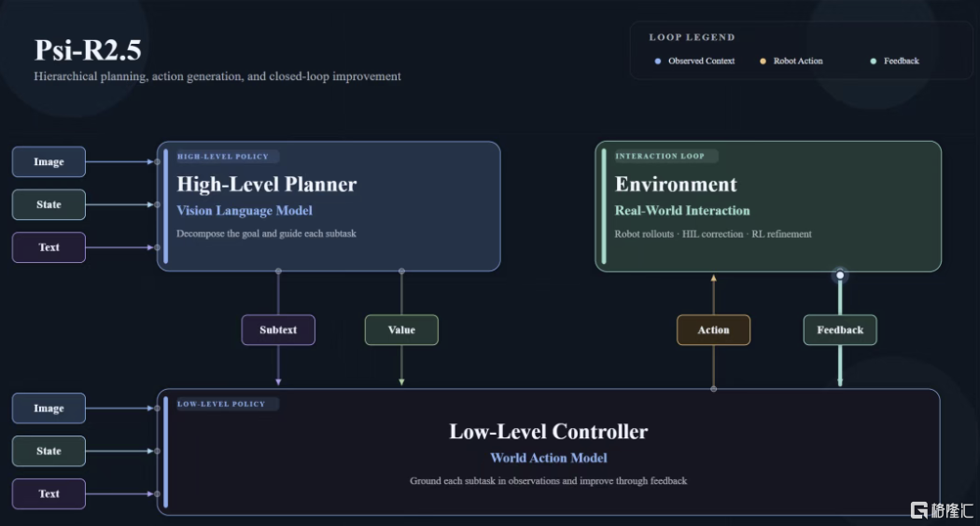Click the State input box for Low-Level Controller
980x526 pixels.
pyautogui.click(x=49, y=451)
